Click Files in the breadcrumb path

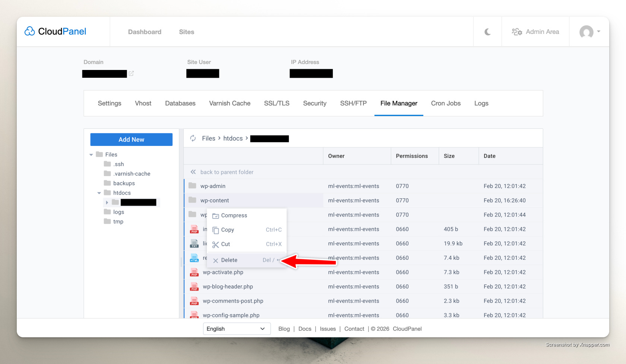(x=209, y=138)
